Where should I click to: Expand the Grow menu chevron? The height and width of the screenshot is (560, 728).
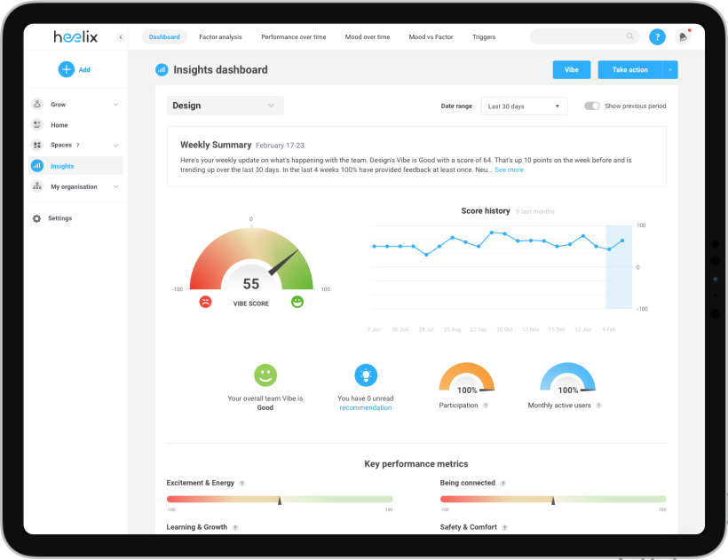click(115, 105)
